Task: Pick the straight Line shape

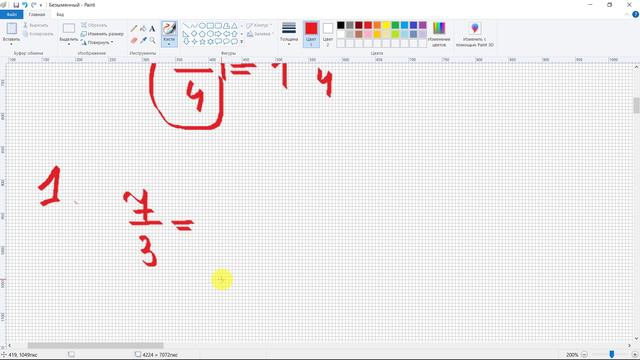Action: coord(186,26)
